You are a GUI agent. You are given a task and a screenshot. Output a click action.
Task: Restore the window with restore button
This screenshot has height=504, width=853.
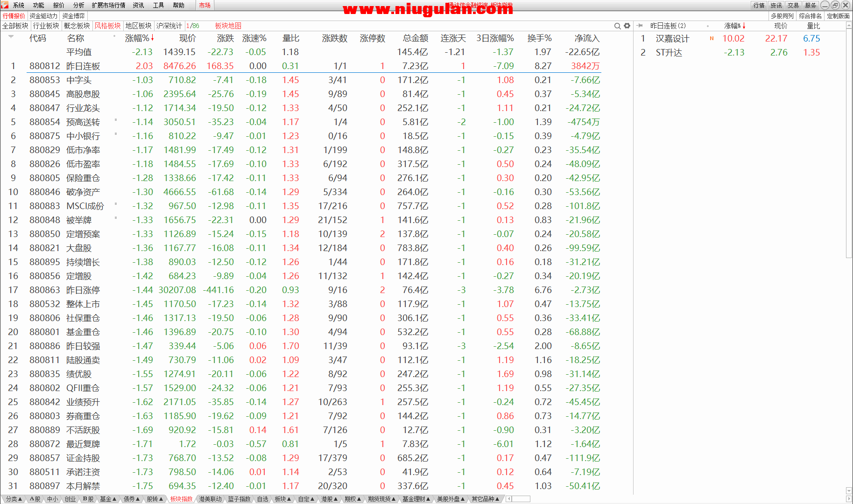click(x=835, y=5)
